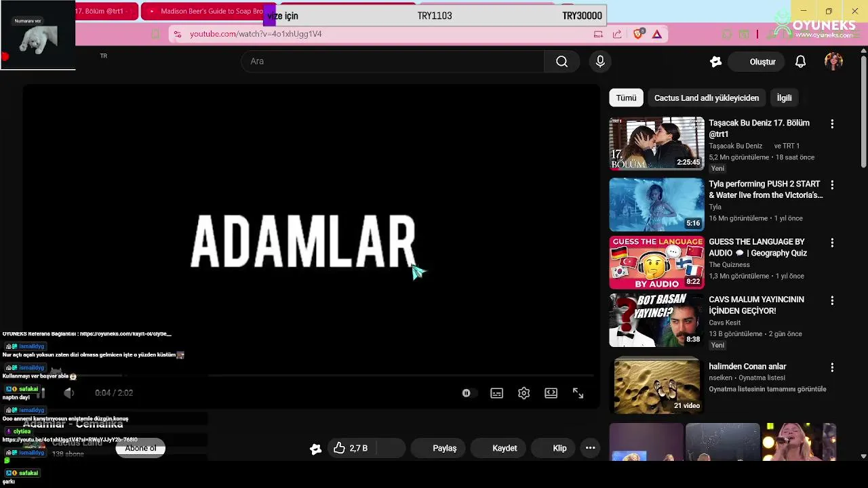The height and width of the screenshot is (488, 868).
Task: Click the sparkle icon beside the like button
Action: 315,449
